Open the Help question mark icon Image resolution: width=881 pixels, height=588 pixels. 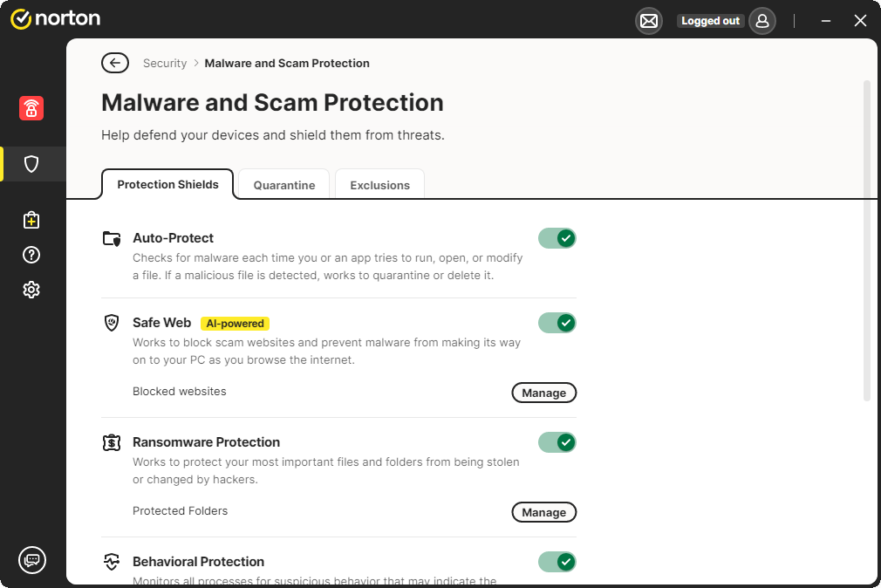coord(31,255)
